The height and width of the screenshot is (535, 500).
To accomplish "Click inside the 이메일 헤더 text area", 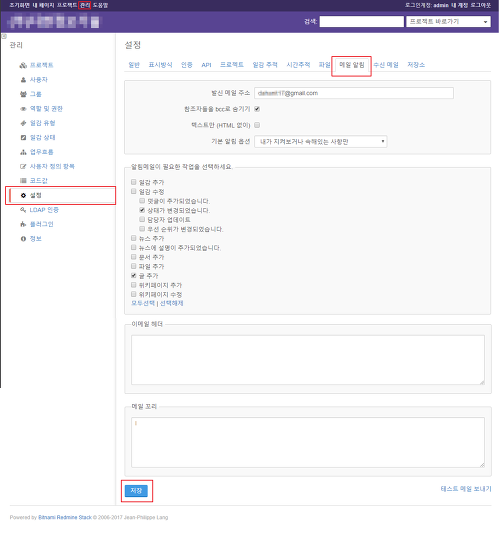I will click(x=308, y=360).
